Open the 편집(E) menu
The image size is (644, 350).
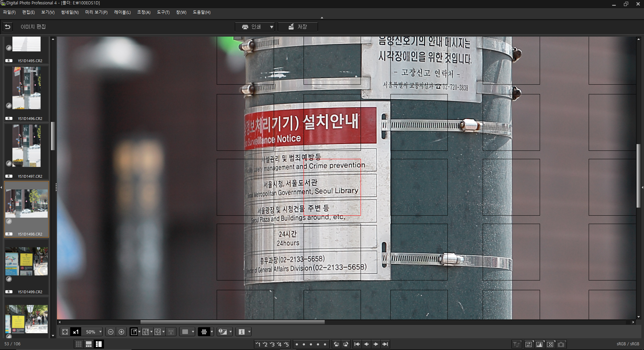29,12
